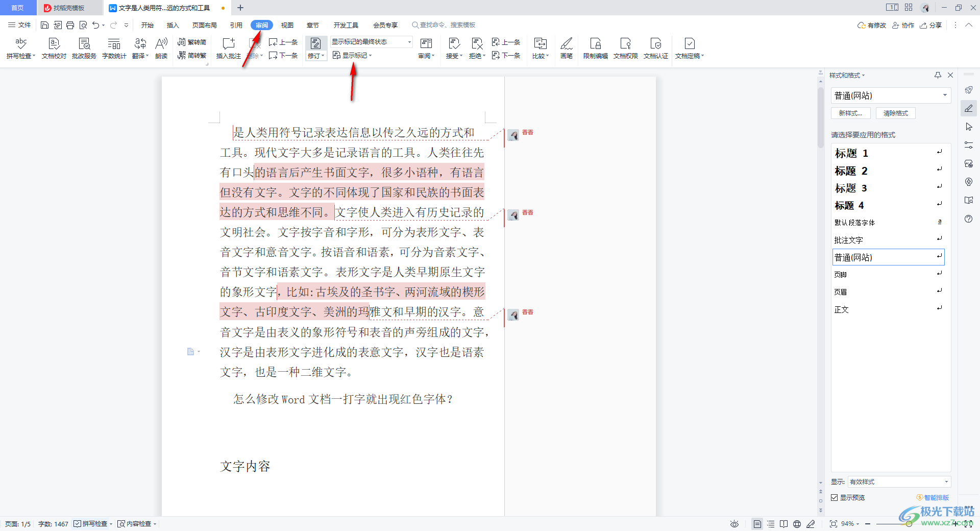This screenshot has width=980, height=531.
Task: Open 显示 有效样式 dropdown
Action: pos(899,481)
